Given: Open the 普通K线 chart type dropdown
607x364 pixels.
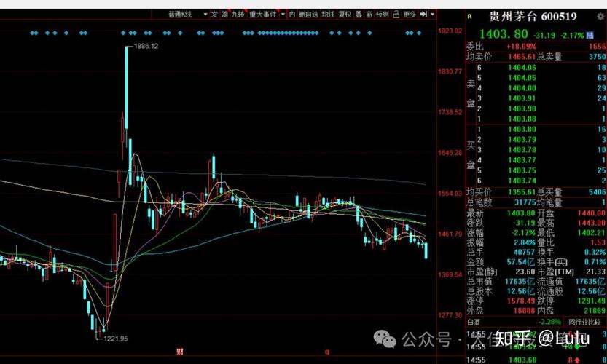Looking at the screenshot, I should click(x=188, y=15).
